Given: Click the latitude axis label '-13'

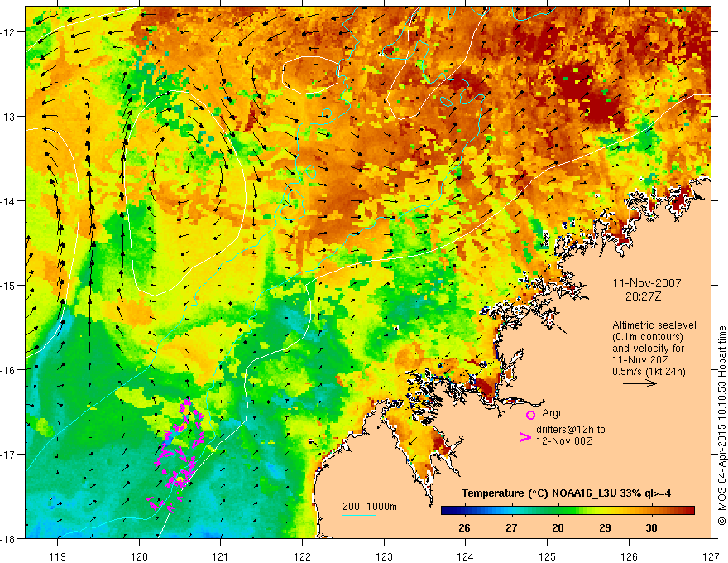Looking at the screenshot, I should (8, 117).
